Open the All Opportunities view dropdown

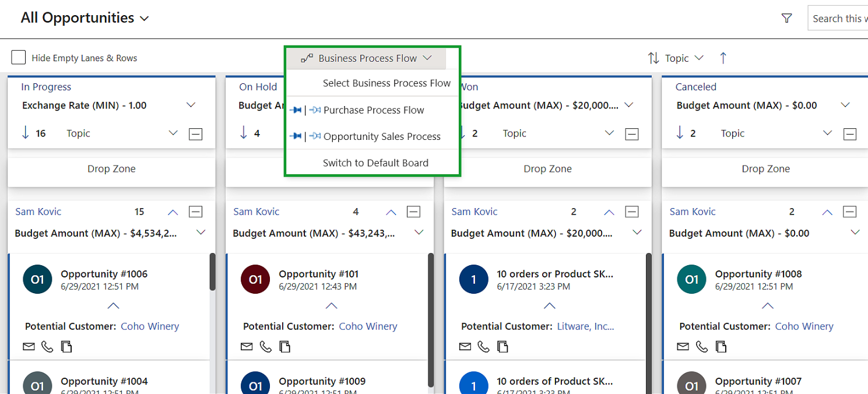[85, 18]
